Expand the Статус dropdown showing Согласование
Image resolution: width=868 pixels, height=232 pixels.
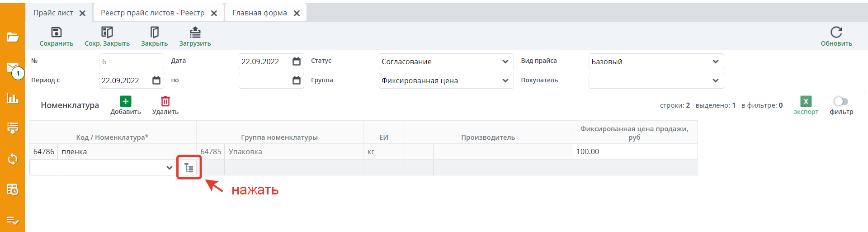[x=505, y=62]
